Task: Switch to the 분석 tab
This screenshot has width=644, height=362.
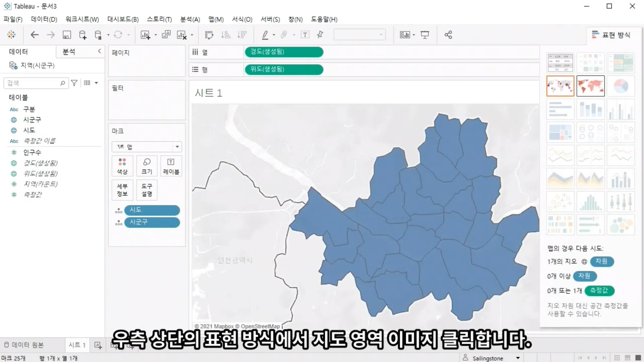Action: pos(69,52)
